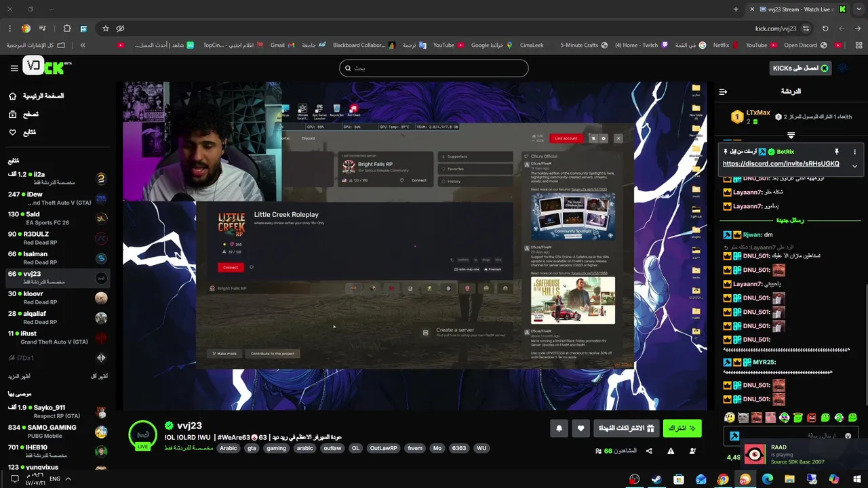The width and height of the screenshot is (868, 488).
Task: Open the emoji picker in chat input
Action: tap(848, 436)
